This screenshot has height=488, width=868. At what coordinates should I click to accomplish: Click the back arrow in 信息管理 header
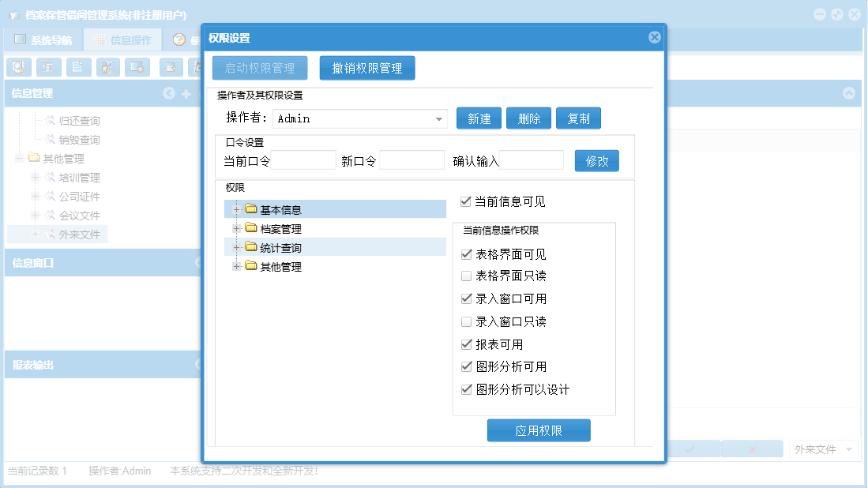click(169, 93)
